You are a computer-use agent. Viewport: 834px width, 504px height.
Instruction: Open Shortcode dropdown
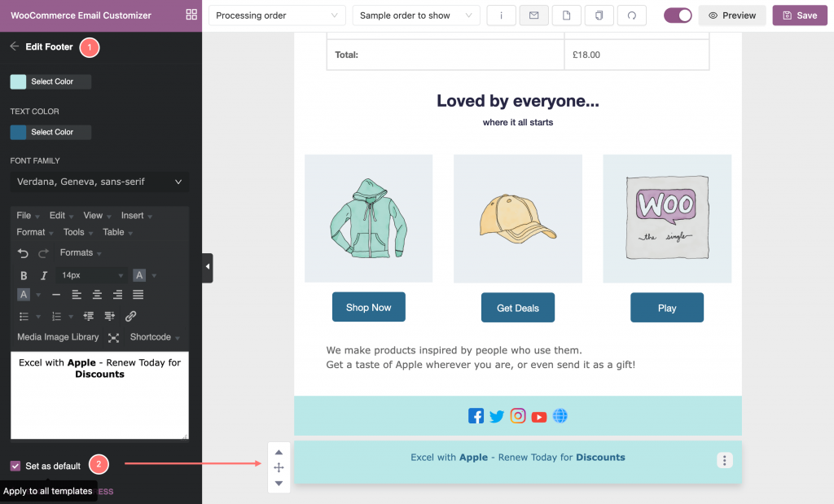155,337
